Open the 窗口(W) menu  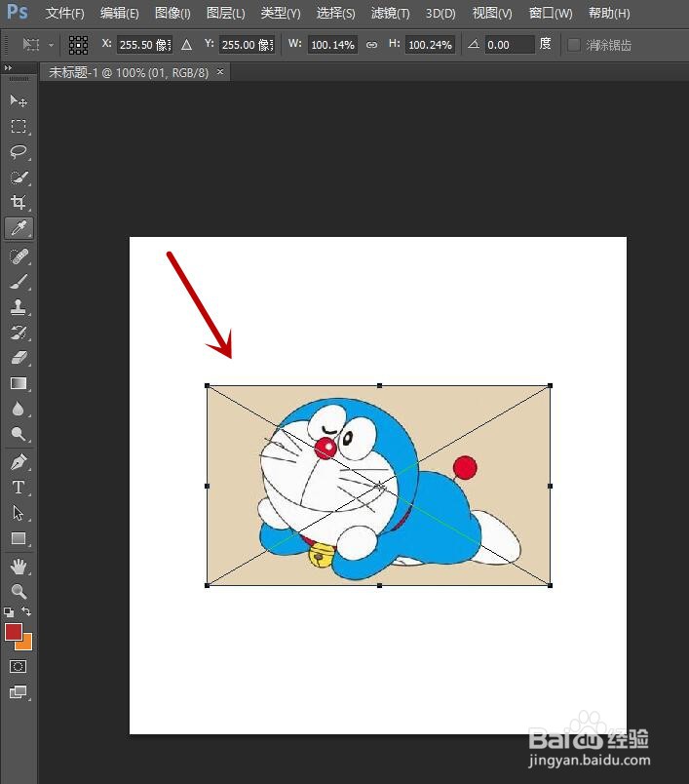[551, 13]
